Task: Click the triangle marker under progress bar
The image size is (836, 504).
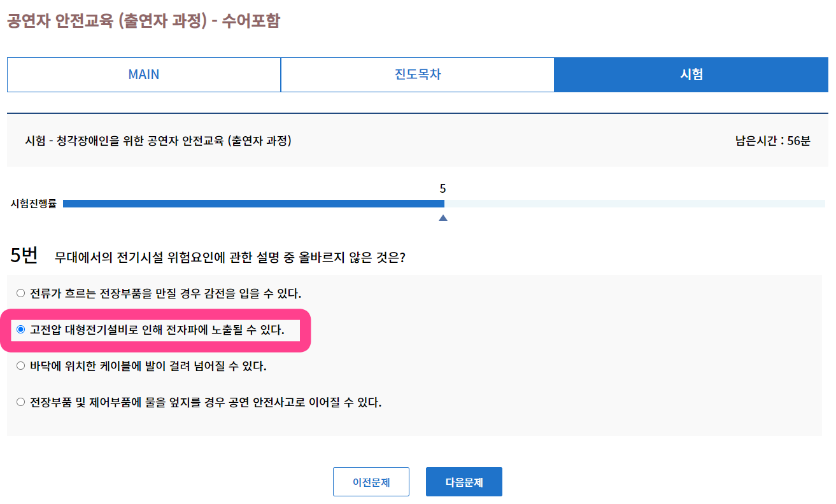Action: pyautogui.click(x=443, y=218)
